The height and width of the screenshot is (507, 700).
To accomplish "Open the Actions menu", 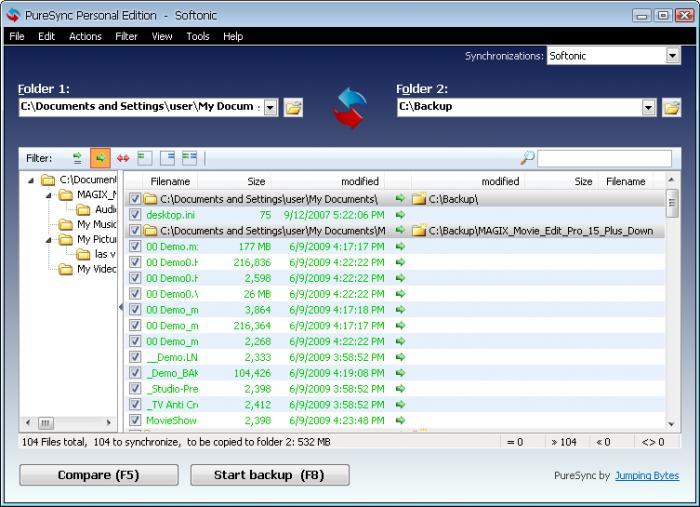I will (x=85, y=36).
